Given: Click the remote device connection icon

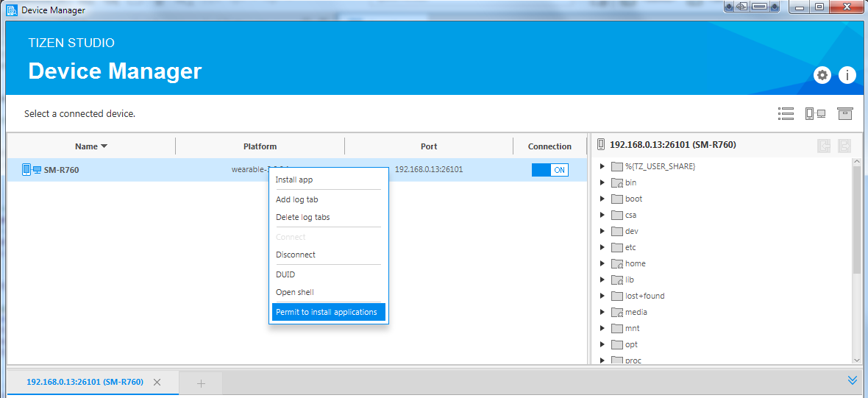Looking at the screenshot, I should (815, 113).
